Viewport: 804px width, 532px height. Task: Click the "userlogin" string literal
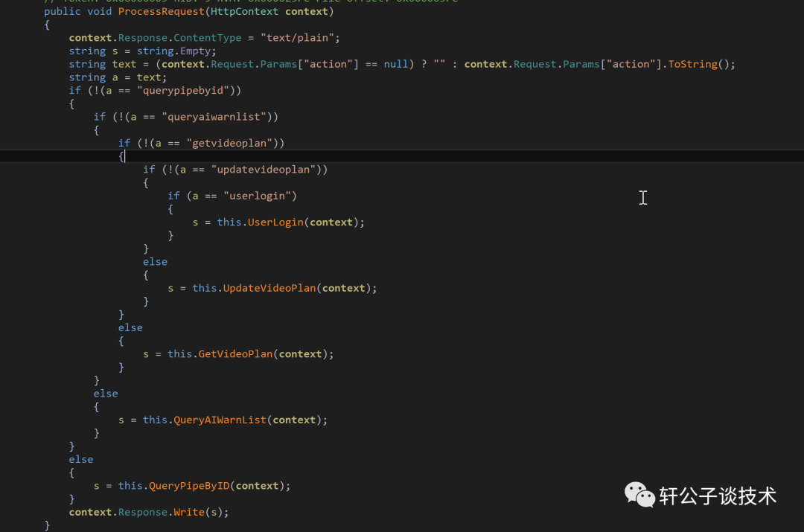[260, 196]
